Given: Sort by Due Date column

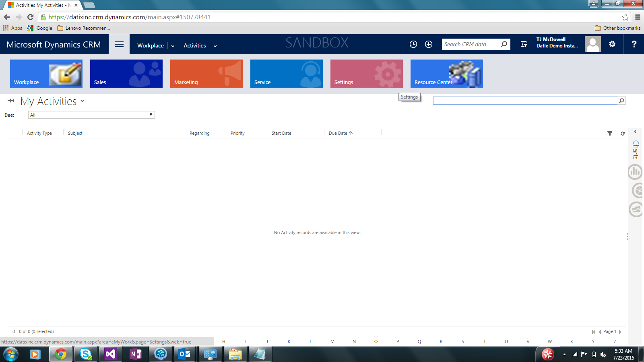Looking at the screenshot, I should click(x=341, y=133).
